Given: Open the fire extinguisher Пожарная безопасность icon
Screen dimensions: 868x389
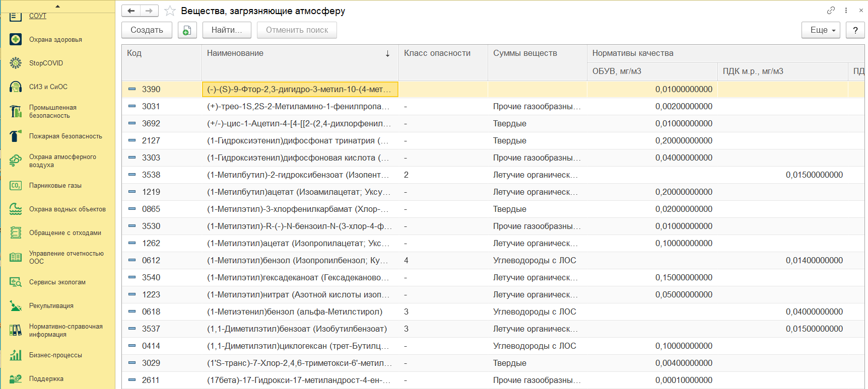Looking at the screenshot, I should point(16,136).
